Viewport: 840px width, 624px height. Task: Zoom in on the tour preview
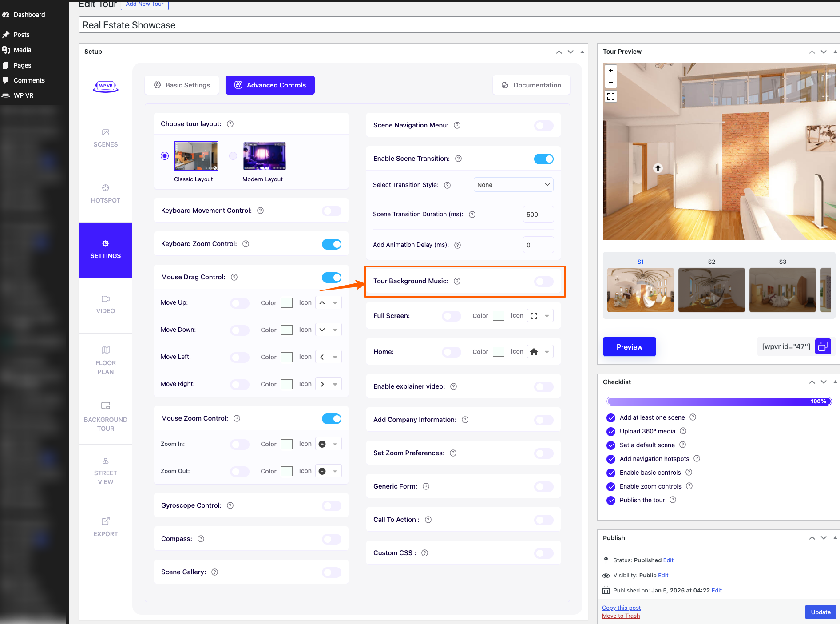pyautogui.click(x=611, y=71)
